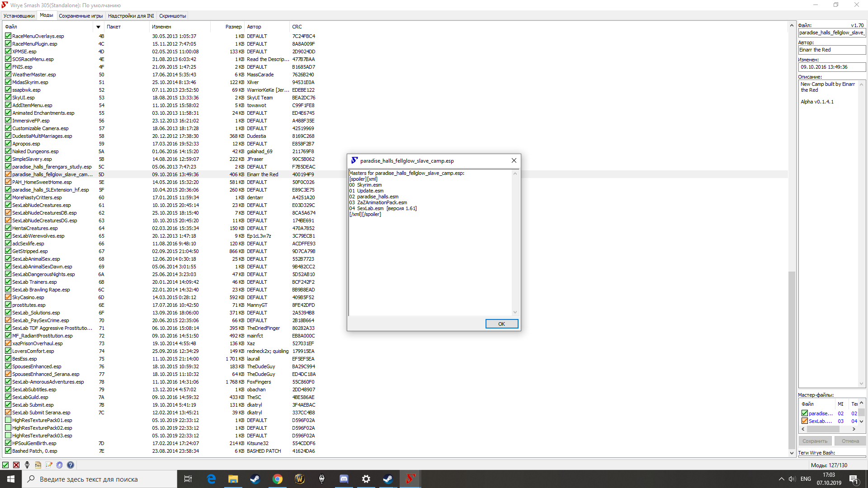Screen dimensions: 868x488
Task: Click the sort arrow on the Файл column header
Action: click(x=98, y=27)
